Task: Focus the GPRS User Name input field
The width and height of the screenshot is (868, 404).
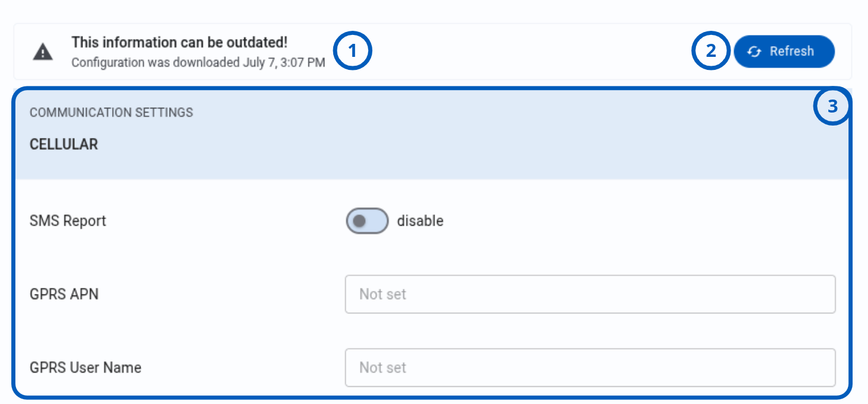Action: [590, 367]
